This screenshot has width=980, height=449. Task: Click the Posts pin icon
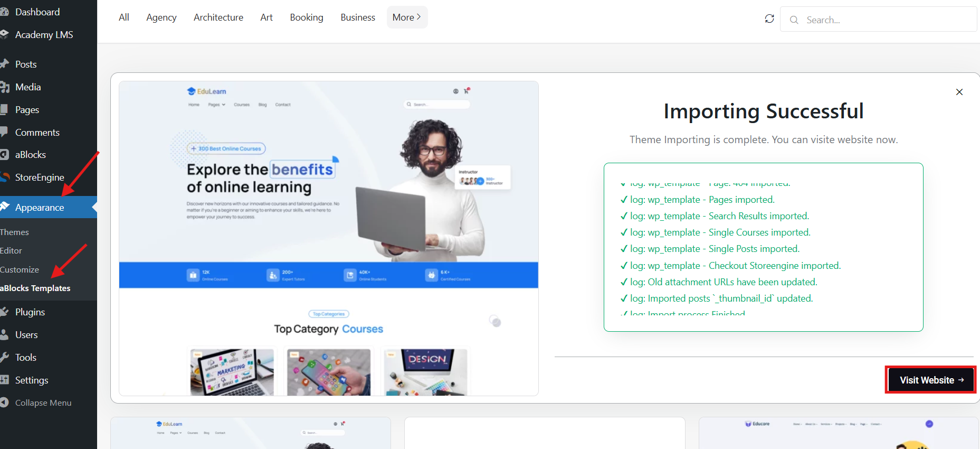click(x=5, y=64)
